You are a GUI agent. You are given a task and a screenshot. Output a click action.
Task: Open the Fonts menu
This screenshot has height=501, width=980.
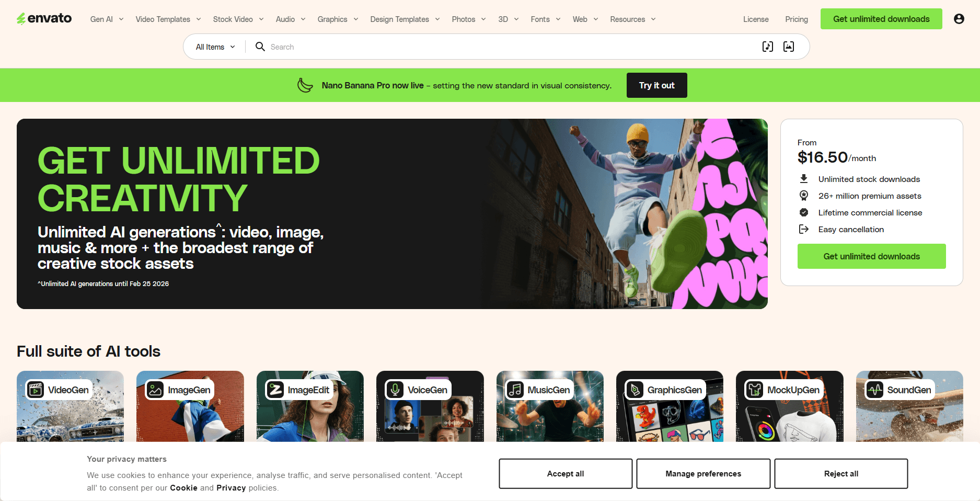[x=546, y=19]
